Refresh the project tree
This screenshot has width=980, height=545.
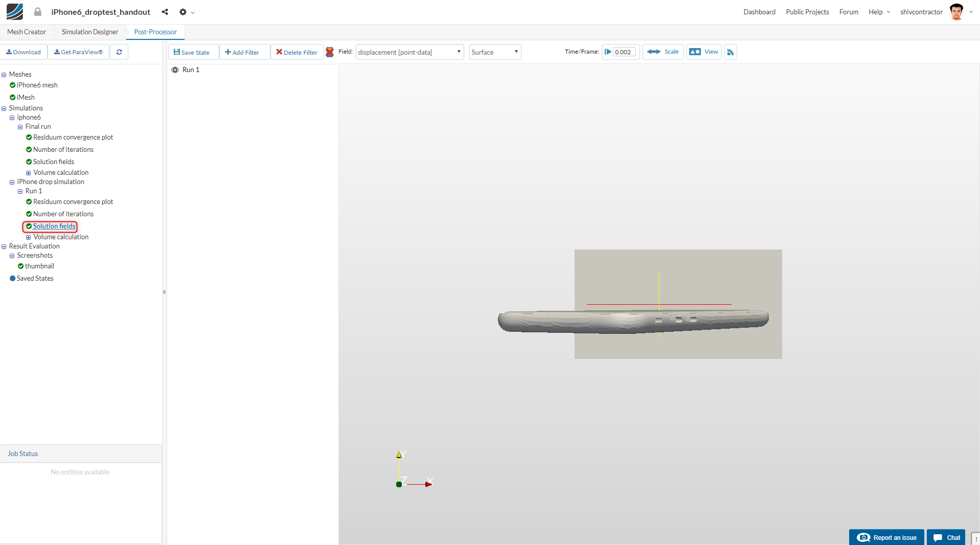[119, 52]
